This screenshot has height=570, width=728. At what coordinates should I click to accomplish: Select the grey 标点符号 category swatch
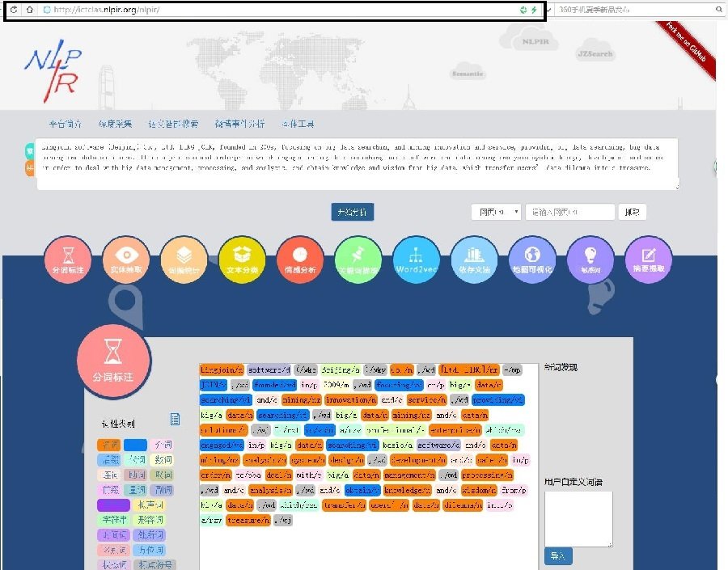click(155, 564)
